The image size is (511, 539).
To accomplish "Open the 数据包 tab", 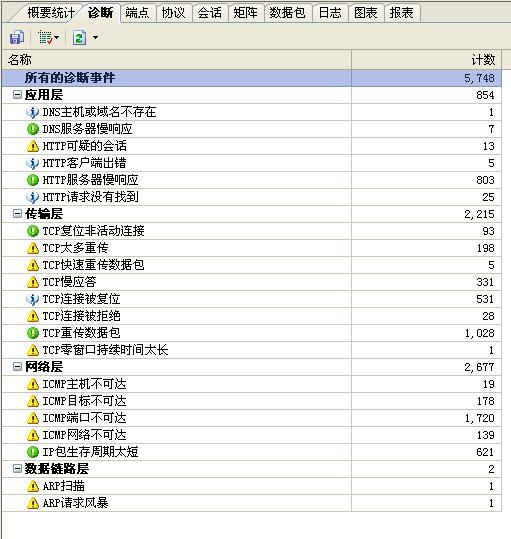I will pyautogui.click(x=288, y=13).
